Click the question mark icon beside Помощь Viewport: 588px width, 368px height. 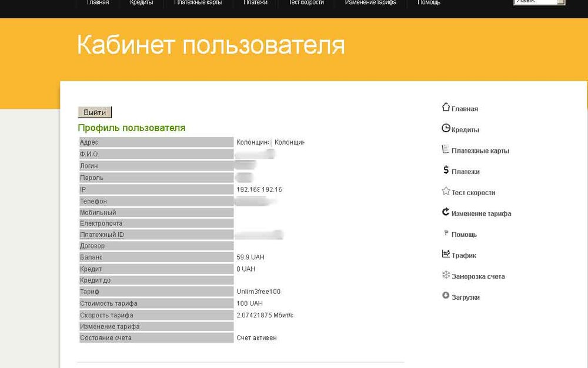click(x=446, y=233)
